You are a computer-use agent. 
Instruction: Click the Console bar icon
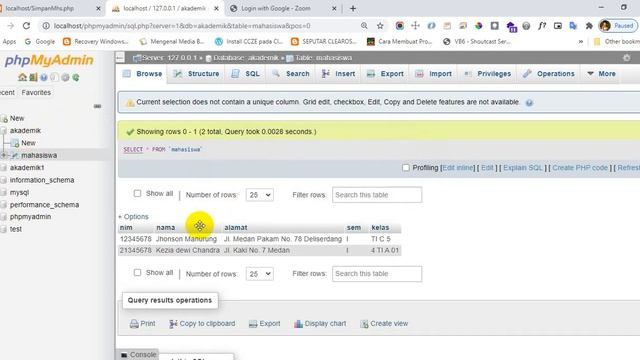point(124,355)
